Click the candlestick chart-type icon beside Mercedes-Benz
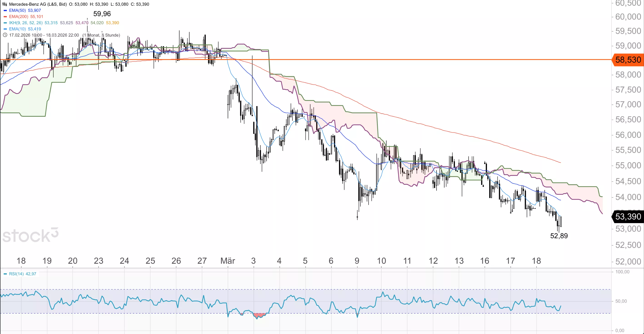Viewport: 644px width, 334px height. click(x=5, y=4)
